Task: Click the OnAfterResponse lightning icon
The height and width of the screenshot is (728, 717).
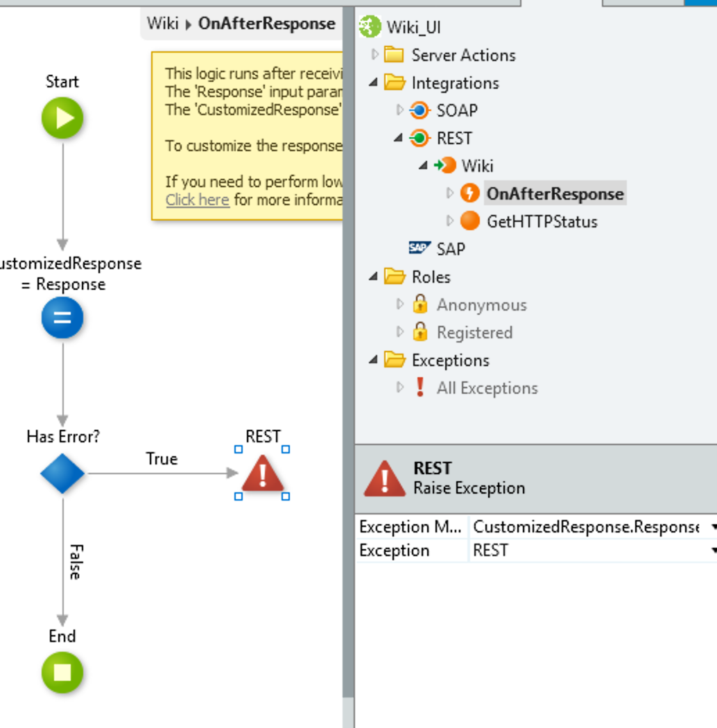Action: [x=469, y=193]
